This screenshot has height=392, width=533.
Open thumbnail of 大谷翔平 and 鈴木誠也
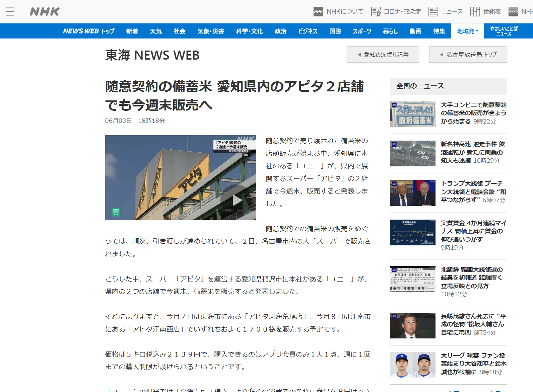point(413,365)
